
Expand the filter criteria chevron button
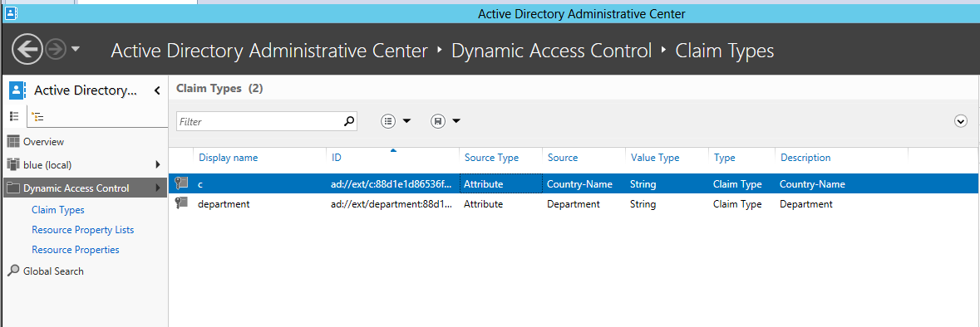point(961,122)
